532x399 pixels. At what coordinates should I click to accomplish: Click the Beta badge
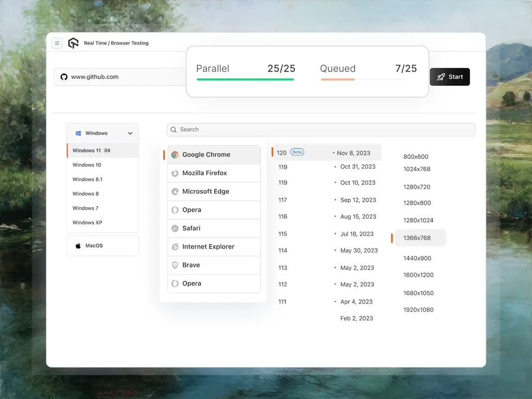297,152
